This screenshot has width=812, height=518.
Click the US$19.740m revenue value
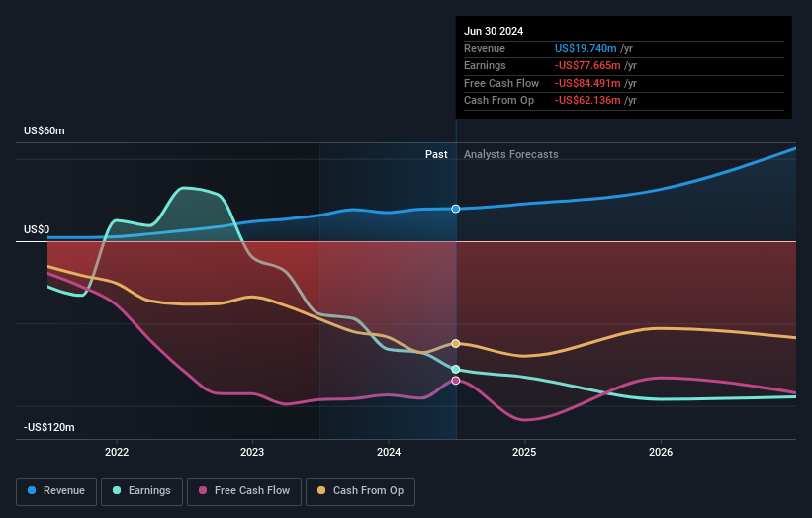point(586,48)
